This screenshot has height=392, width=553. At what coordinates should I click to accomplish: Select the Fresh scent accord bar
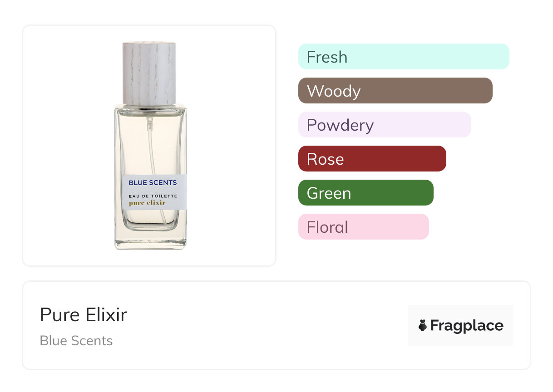(x=404, y=57)
